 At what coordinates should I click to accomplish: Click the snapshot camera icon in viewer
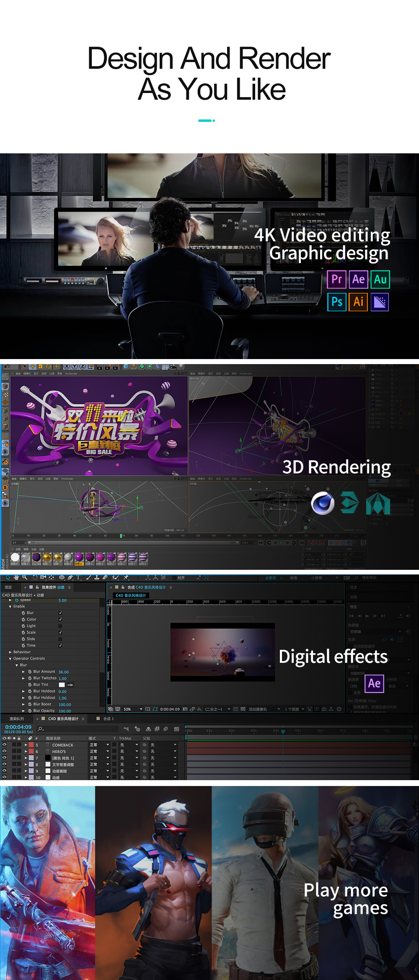[185, 709]
